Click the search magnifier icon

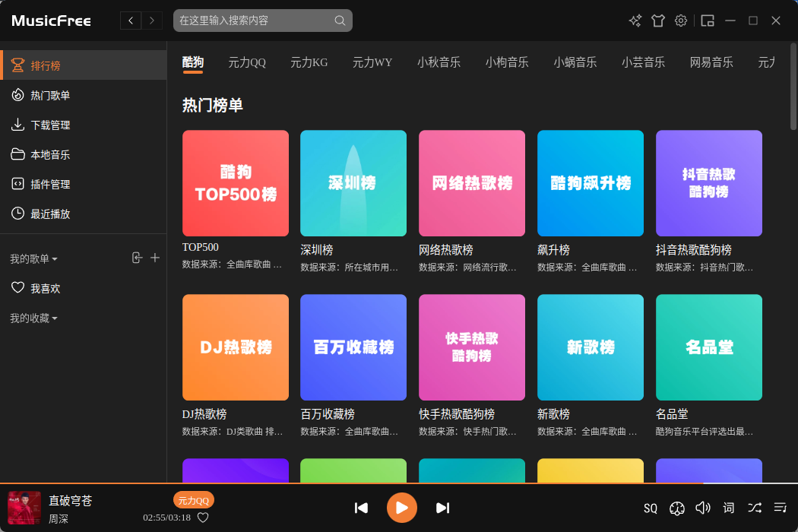(340, 21)
